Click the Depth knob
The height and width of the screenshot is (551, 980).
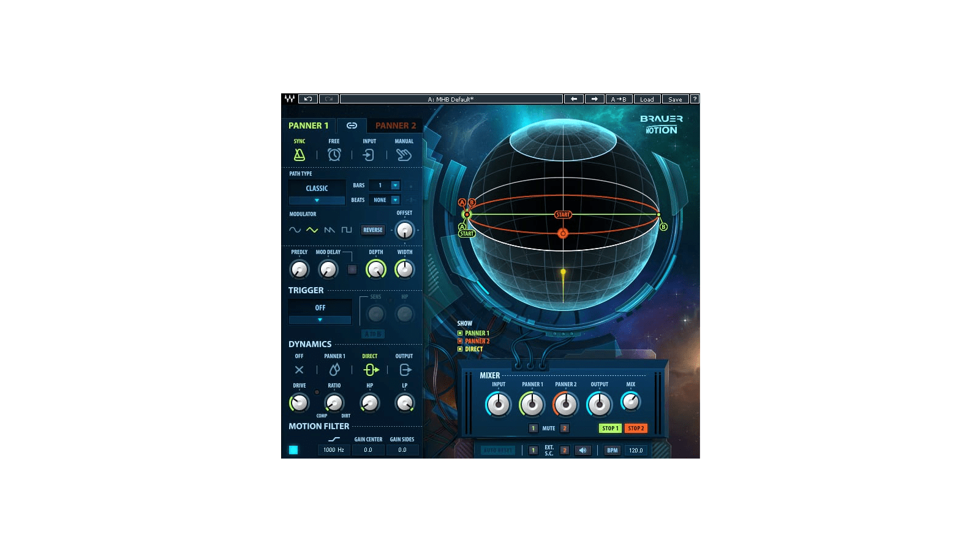376,269
